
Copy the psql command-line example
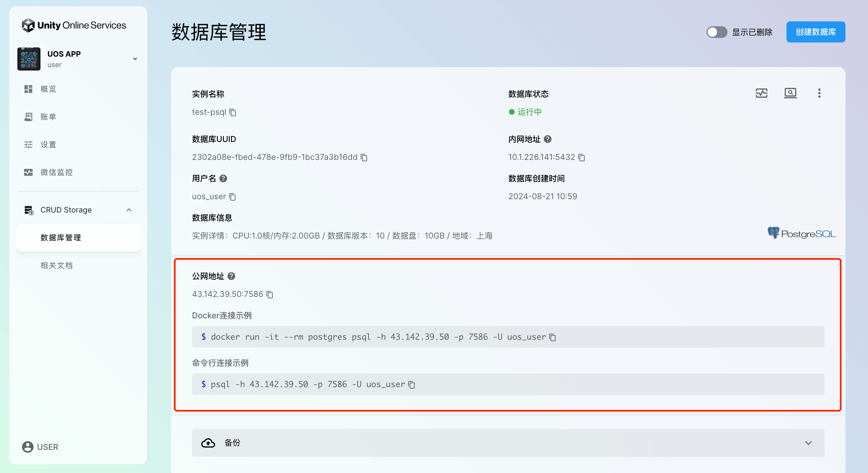411,385
